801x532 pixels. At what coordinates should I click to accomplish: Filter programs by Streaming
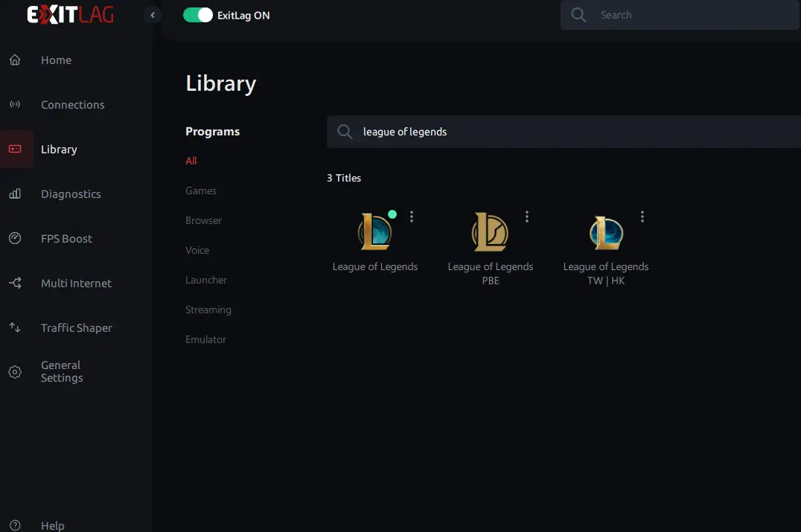[x=208, y=310]
